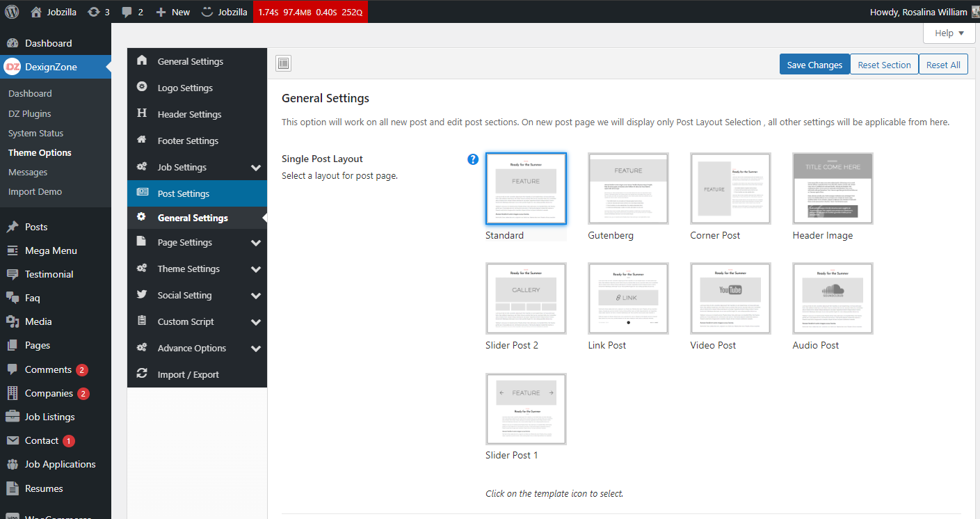The width and height of the screenshot is (980, 519).
Task: Expand the Theme Settings section arrow
Action: [255, 269]
